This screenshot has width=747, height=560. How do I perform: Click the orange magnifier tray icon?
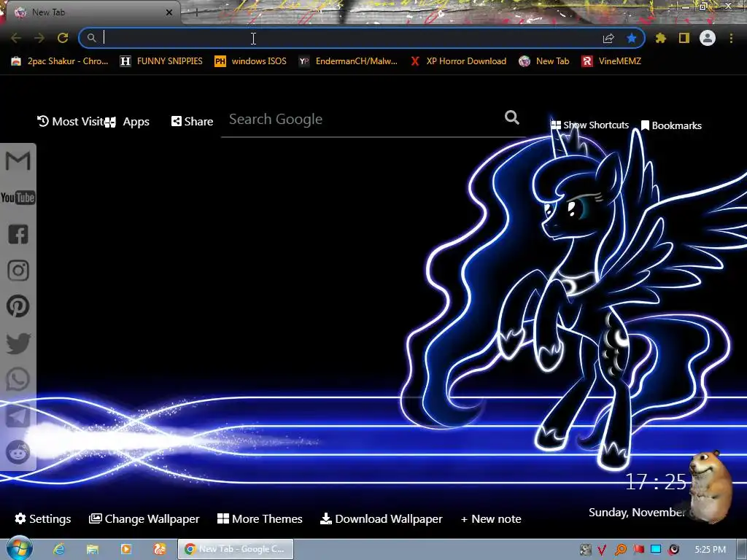coord(620,550)
